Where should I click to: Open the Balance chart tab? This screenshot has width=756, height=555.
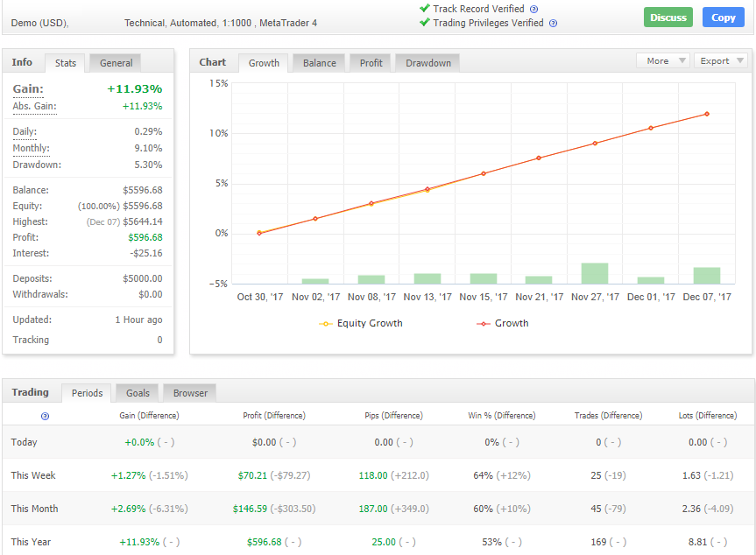coord(319,63)
